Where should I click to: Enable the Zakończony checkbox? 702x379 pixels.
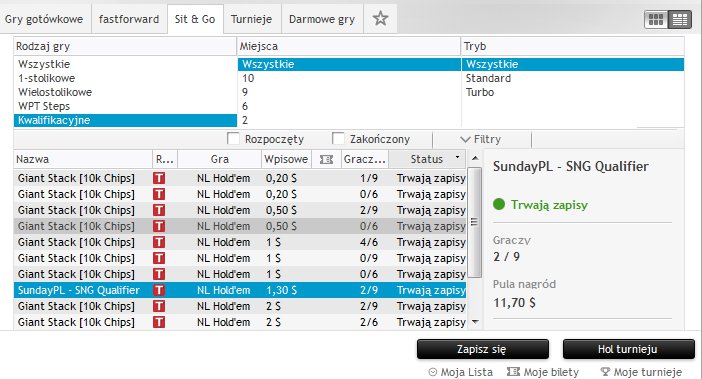(x=338, y=138)
